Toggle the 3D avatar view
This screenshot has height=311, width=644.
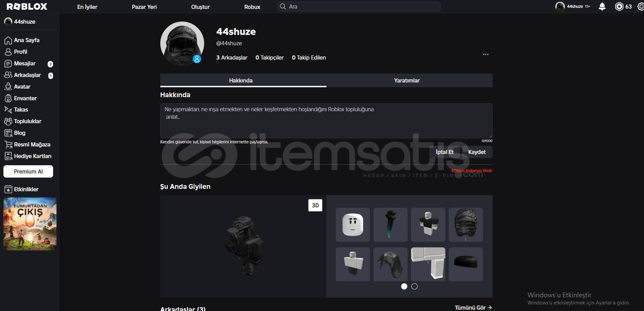[x=315, y=205]
